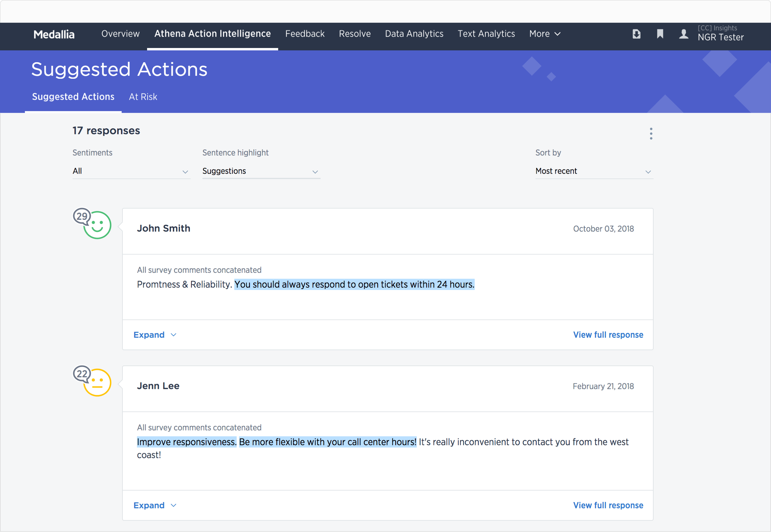This screenshot has width=771, height=532.
Task: Open the Sentiments filter dropdown set to All
Action: coord(131,171)
